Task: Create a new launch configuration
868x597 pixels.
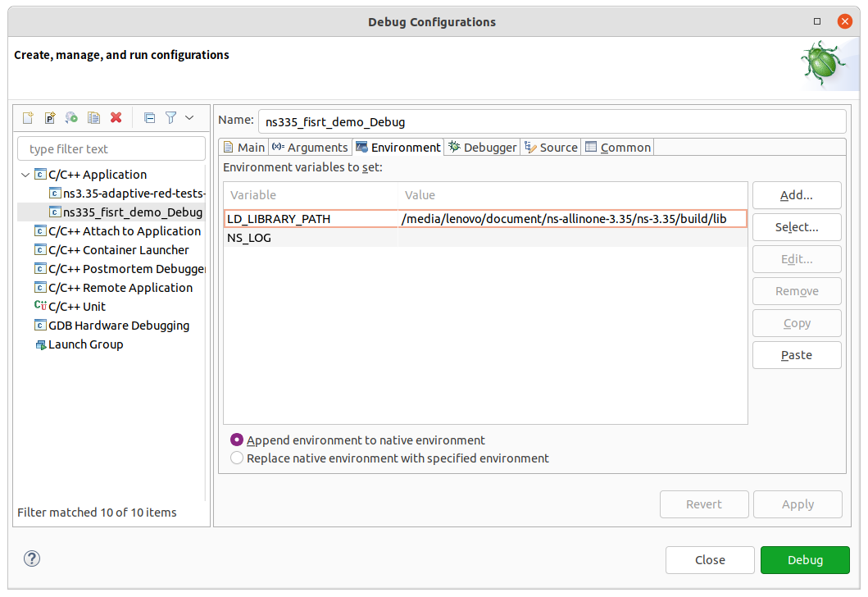Action: 27,117
